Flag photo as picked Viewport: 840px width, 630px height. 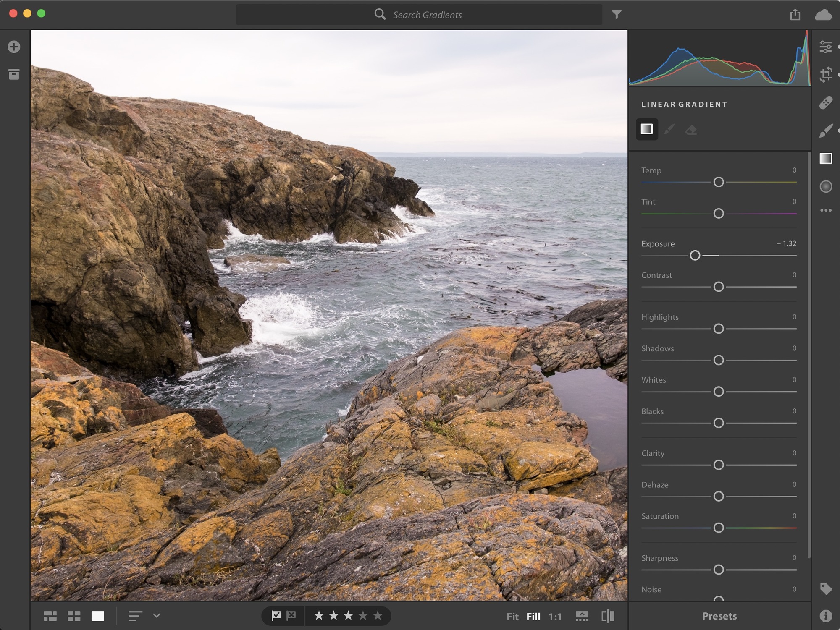[276, 615]
